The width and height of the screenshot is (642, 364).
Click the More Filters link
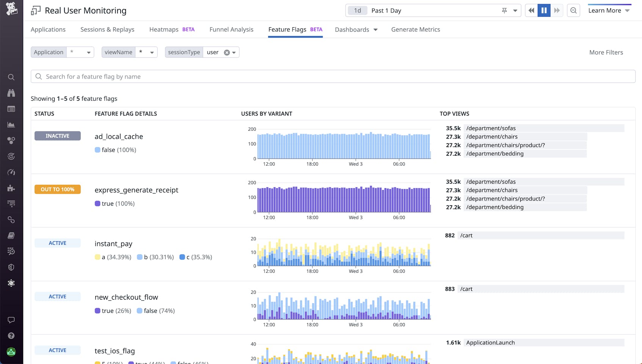pos(606,52)
